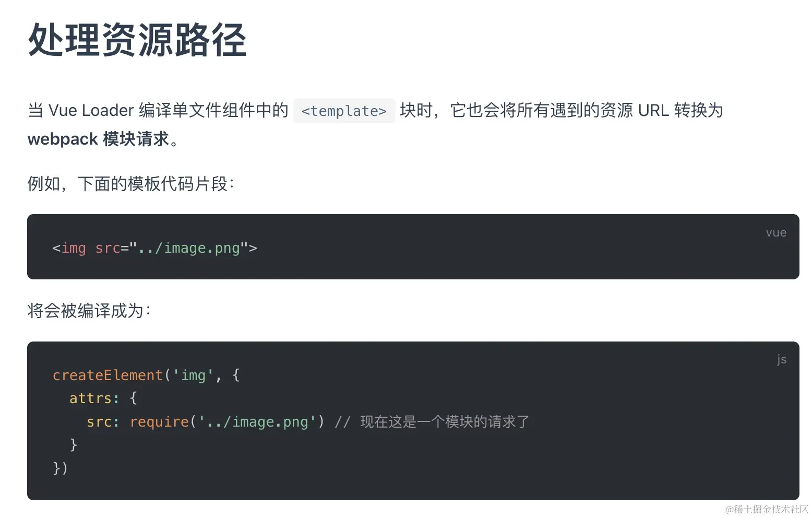Click the vue language label on the code block
The image size is (812, 518).
775,233
